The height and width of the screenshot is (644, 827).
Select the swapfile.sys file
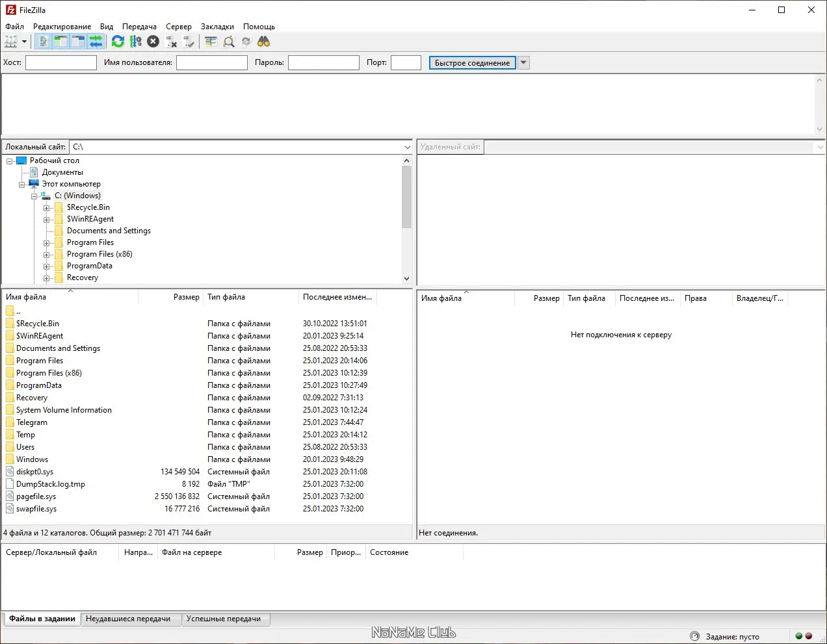pyautogui.click(x=36, y=509)
